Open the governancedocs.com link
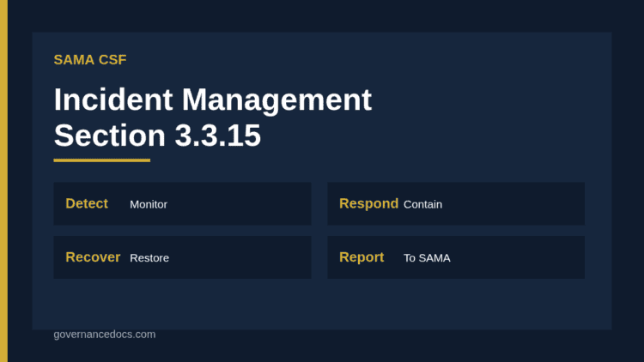 105,335
